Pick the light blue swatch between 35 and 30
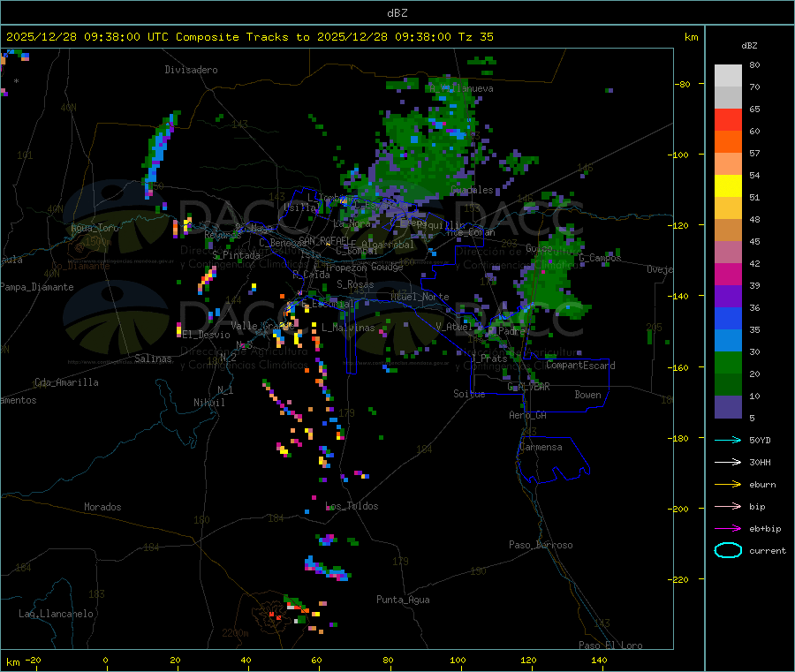The height and width of the screenshot is (672, 795). point(728,341)
